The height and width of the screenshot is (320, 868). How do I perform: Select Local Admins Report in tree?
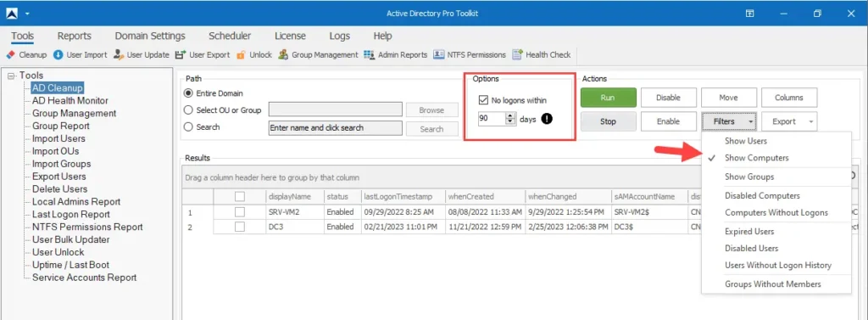click(x=76, y=202)
